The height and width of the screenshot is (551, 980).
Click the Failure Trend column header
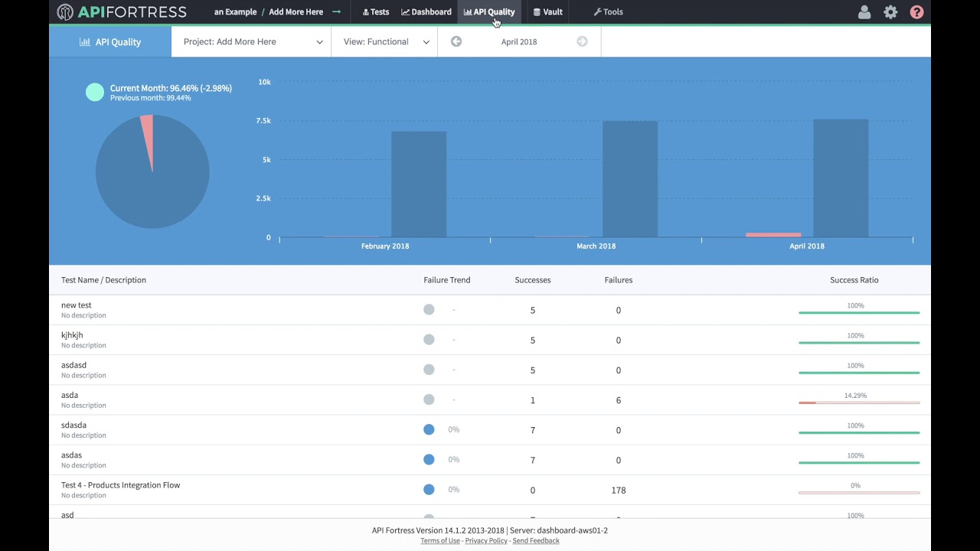point(447,279)
